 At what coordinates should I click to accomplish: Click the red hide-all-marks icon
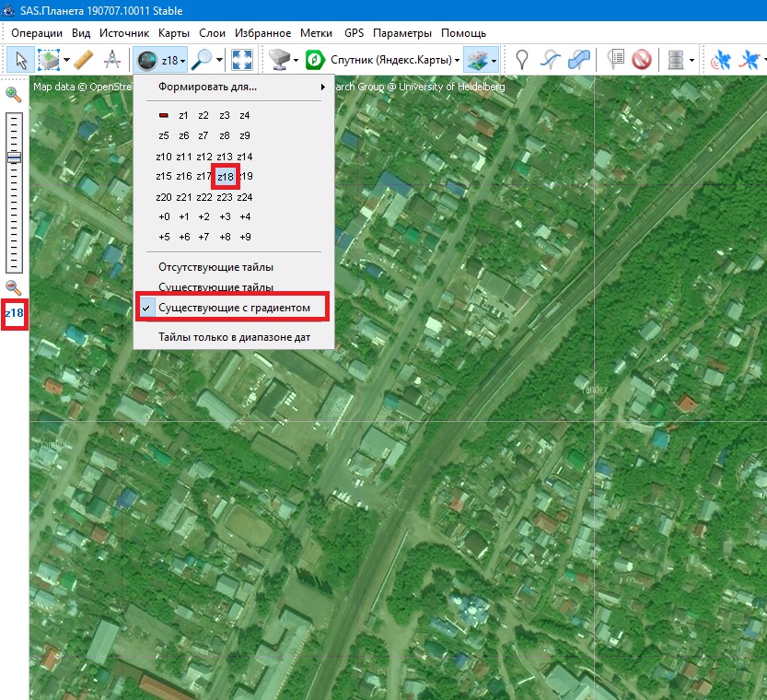(642, 61)
